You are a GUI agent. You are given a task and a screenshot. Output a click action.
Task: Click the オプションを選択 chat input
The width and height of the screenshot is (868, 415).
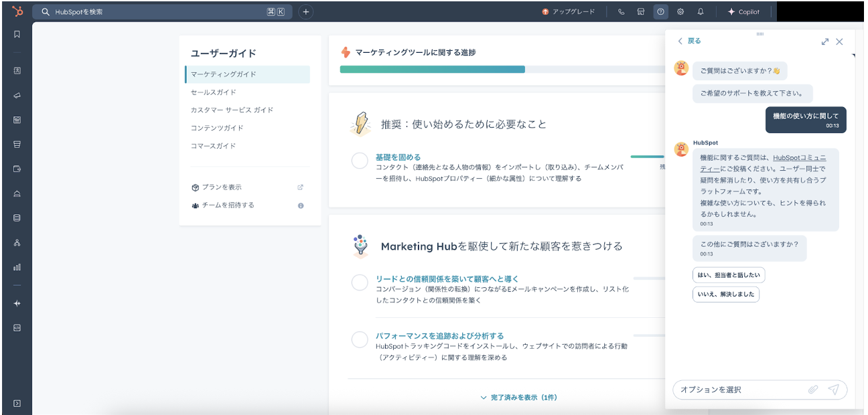pyautogui.click(x=740, y=390)
